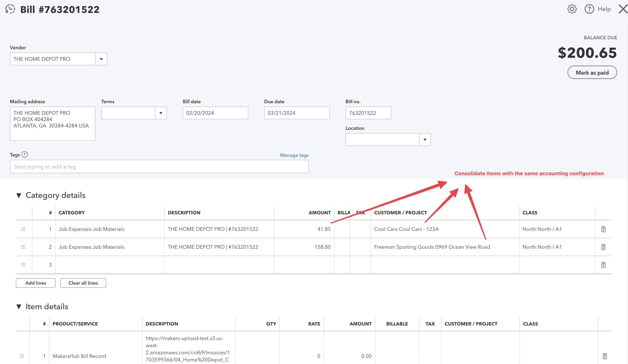Click PRODUCT/SERVICE column header
This screenshot has width=628, height=364.
(x=75, y=324)
